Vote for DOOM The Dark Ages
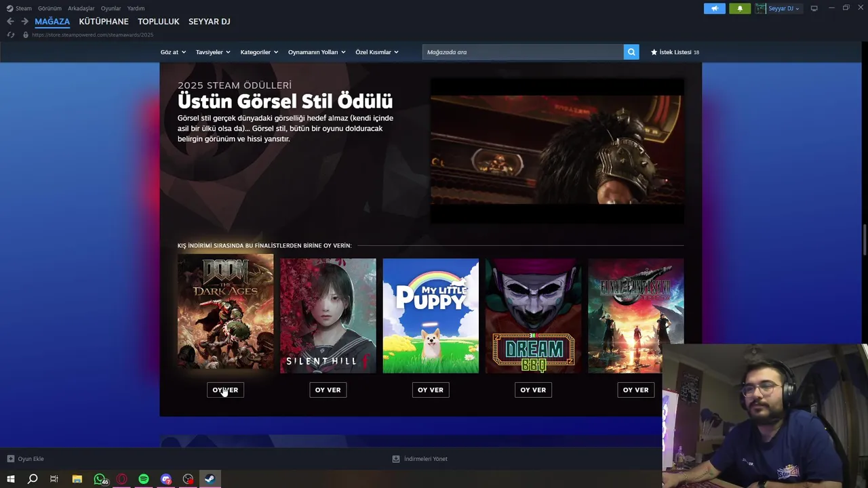The width and height of the screenshot is (868, 488). 225,390
